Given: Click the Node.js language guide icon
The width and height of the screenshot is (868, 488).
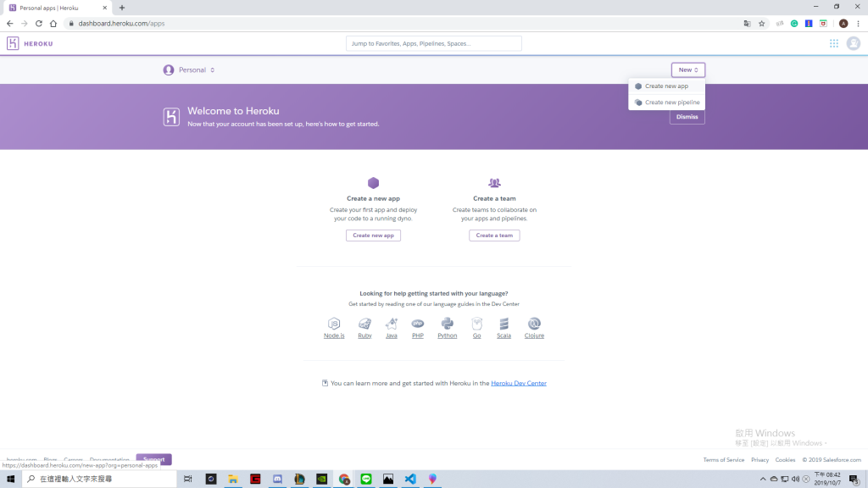Looking at the screenshot, I should pyautogui.click(x=334, y=324).
